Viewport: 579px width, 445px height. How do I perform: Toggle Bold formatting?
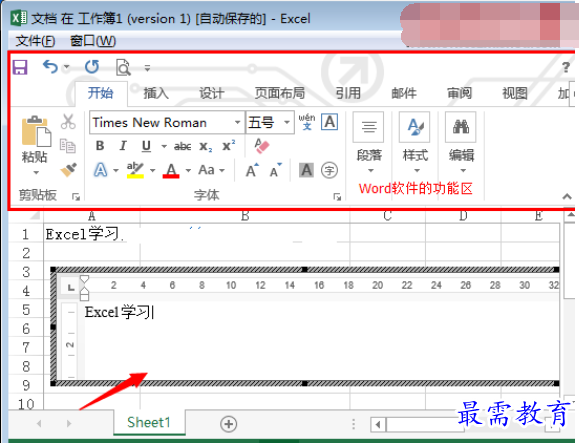[100, 146]
